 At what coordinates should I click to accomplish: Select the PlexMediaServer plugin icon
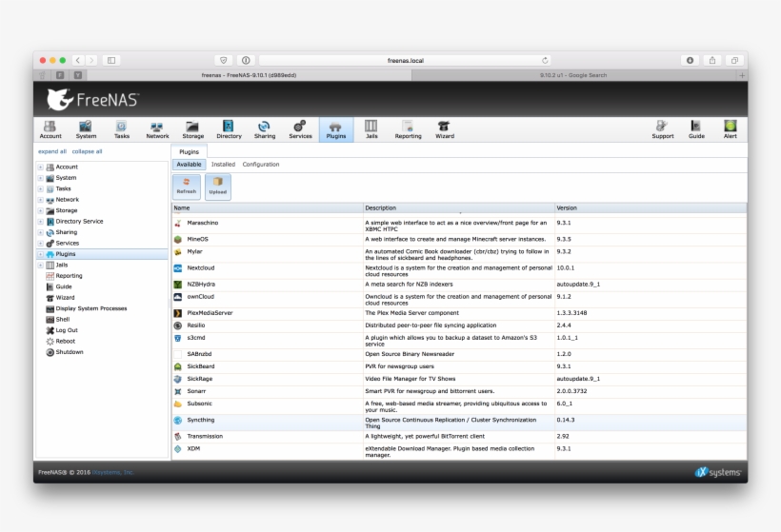pyautogui.click(x=178, y=313)
